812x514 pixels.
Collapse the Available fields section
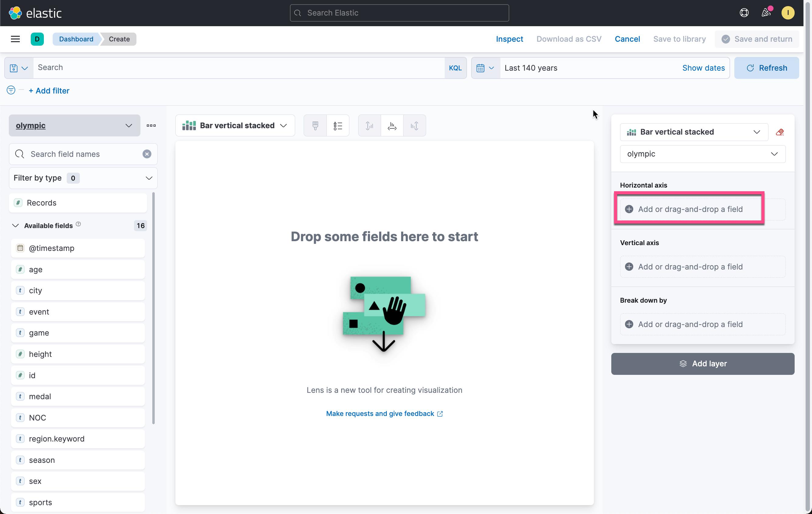coord(16,226)
